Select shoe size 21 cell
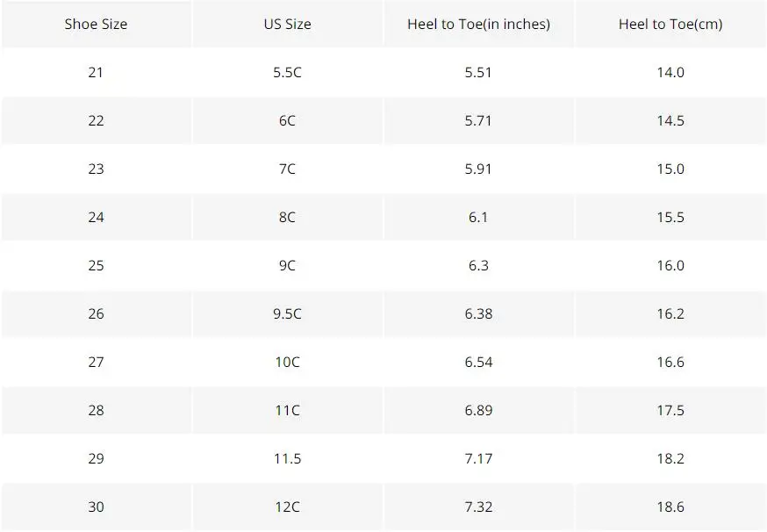767x532 pixels. point(96,73)
